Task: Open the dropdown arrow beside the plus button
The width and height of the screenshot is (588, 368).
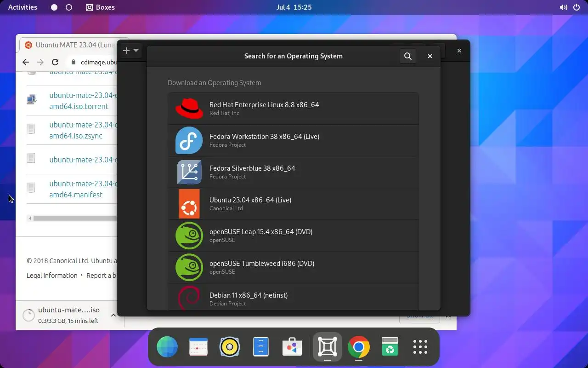Action: [136, 51]
